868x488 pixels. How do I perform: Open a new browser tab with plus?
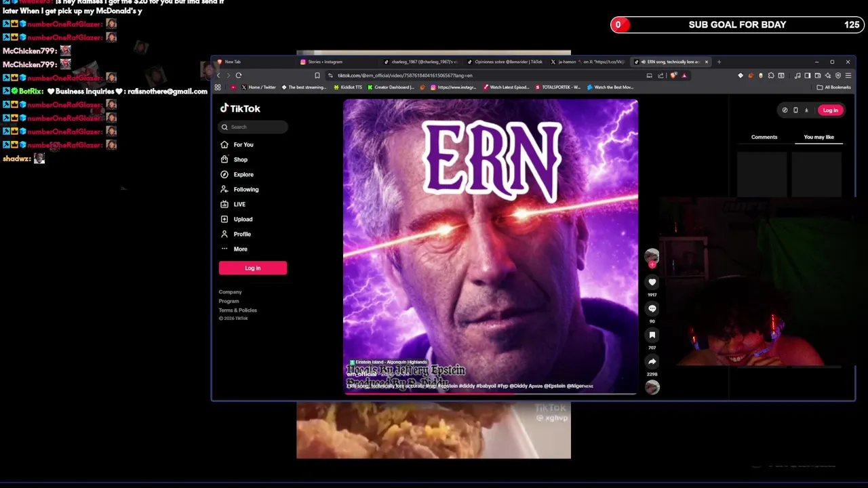pyautogui.click(x=719, y=62)
